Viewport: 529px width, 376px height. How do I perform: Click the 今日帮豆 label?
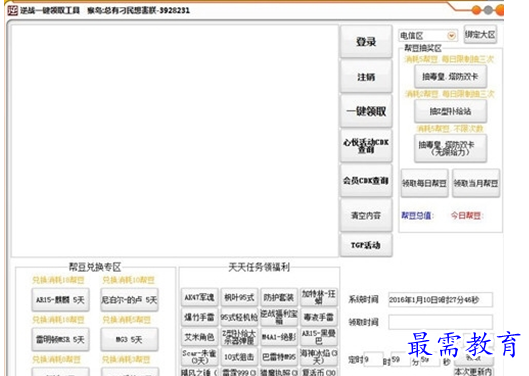(x=467, y=215)
